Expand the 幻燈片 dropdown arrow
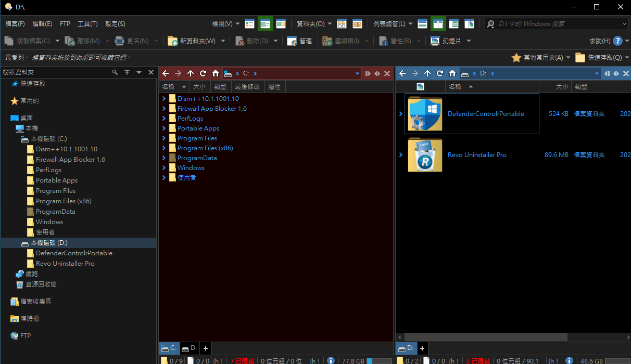Screen dimensions: 631x364 [x=469, y=41]
